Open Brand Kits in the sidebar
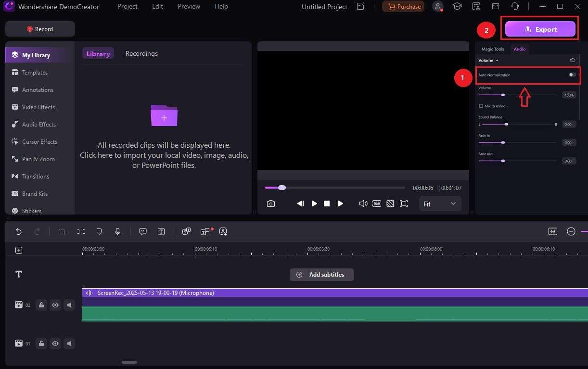 point(35,193)
